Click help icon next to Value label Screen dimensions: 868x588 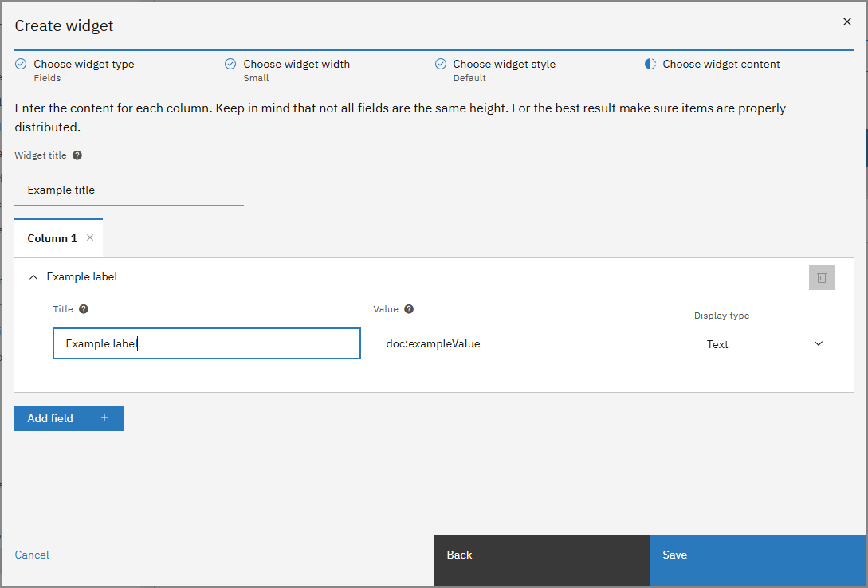(409, 309)
